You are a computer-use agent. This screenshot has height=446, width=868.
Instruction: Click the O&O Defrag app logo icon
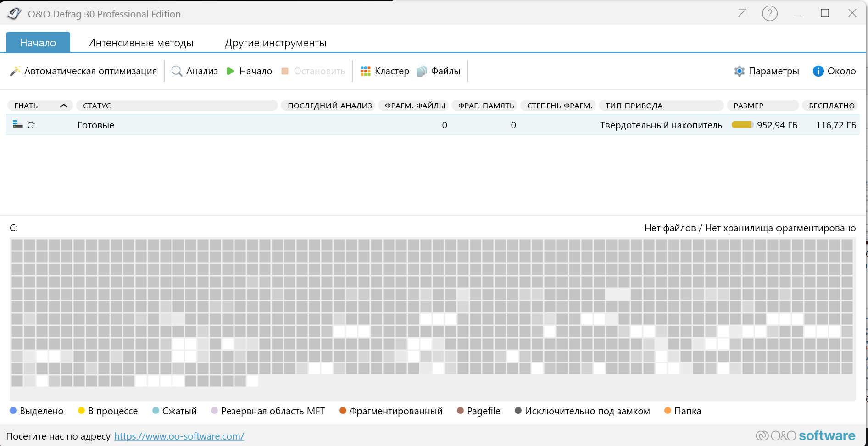(14, 14)
